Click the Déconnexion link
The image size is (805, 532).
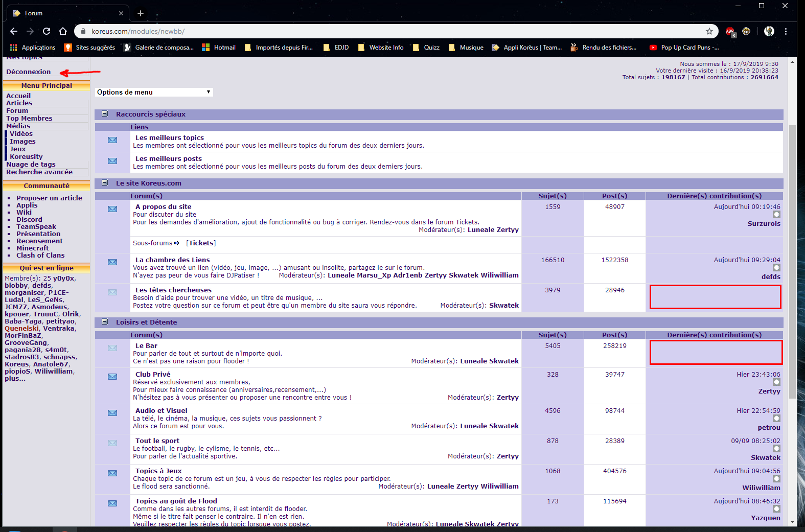pyautogui.click(x=29, y=72)
